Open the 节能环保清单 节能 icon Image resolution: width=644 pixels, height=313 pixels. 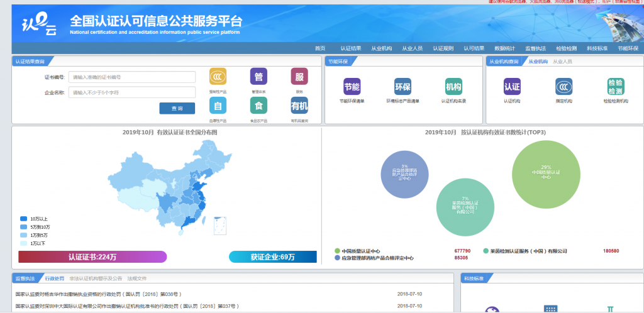(352, 87)
